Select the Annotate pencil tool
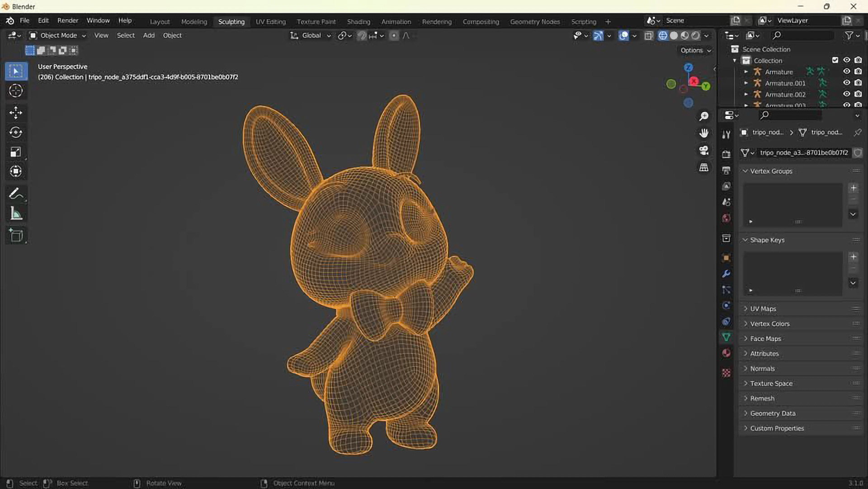Viewport: 868px width, 489px height. coord(16,194)
